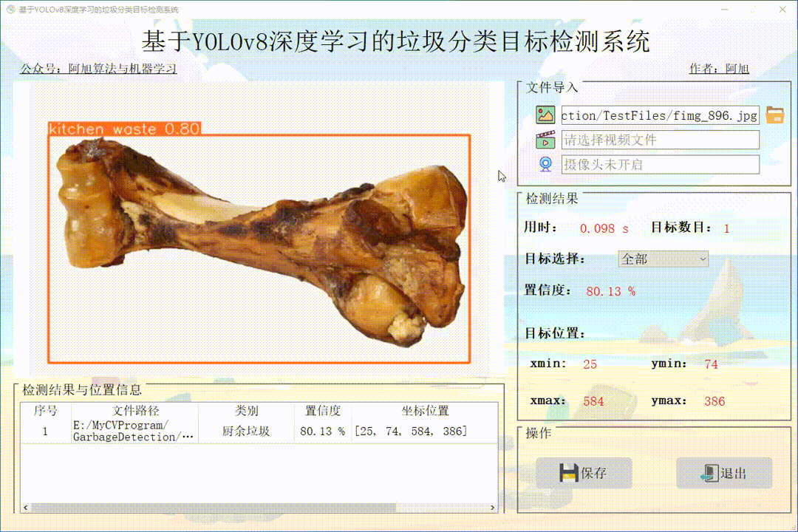Click the video clapperboard import icon
This screenshot has width=798, height=532.
(x=545, y=140)
